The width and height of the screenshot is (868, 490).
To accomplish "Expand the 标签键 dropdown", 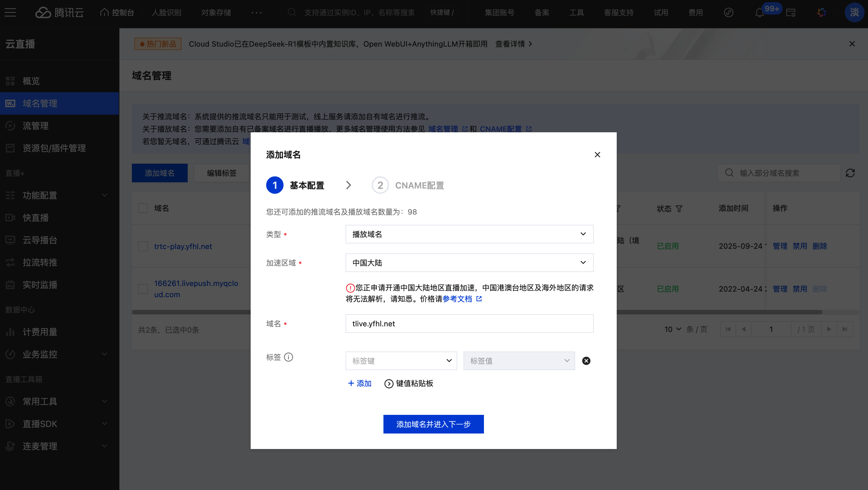I will pyautogui.click(x=401, y=361).
